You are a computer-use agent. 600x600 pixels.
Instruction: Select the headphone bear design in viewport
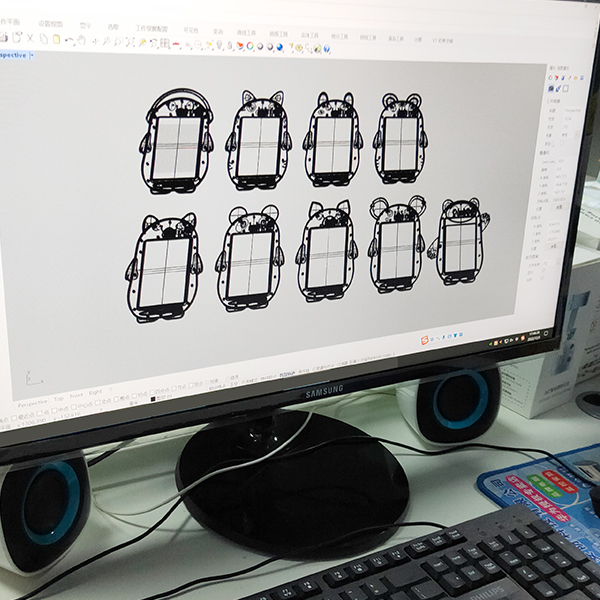click(x=178, y=140)
